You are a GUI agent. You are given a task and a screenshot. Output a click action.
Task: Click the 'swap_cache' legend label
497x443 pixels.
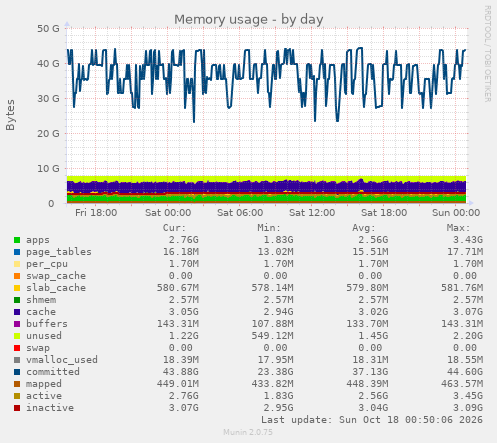tap(56, 276)
